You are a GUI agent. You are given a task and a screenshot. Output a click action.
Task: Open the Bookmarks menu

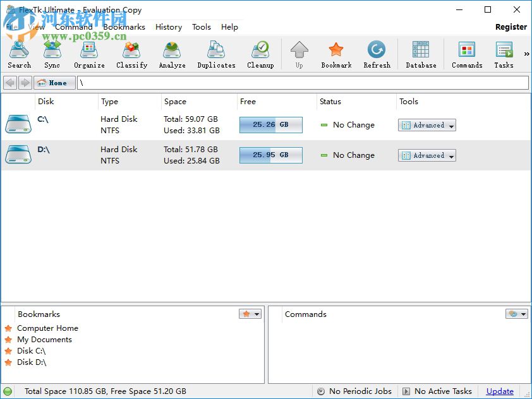124,27
